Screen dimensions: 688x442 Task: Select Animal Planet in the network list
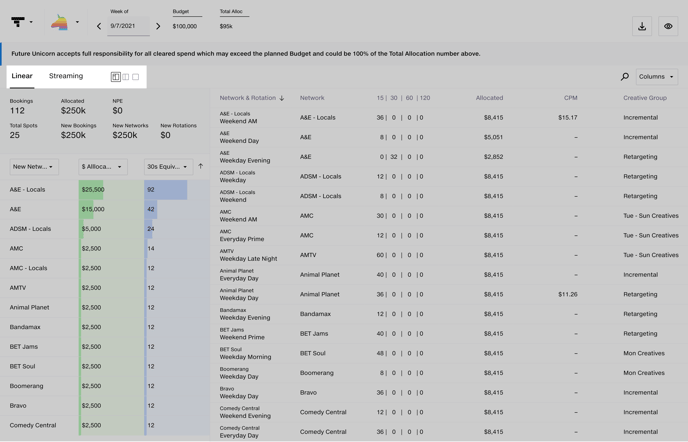click(x=29, y=307)
